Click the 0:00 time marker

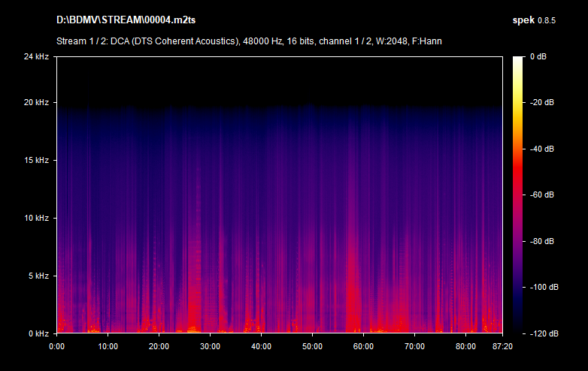coord(57,346)
